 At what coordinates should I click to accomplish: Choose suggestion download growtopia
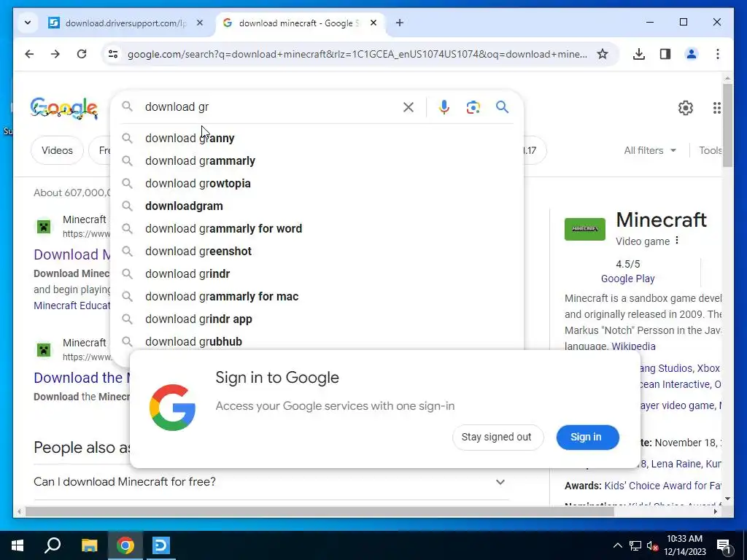click(x=317, y=183)
